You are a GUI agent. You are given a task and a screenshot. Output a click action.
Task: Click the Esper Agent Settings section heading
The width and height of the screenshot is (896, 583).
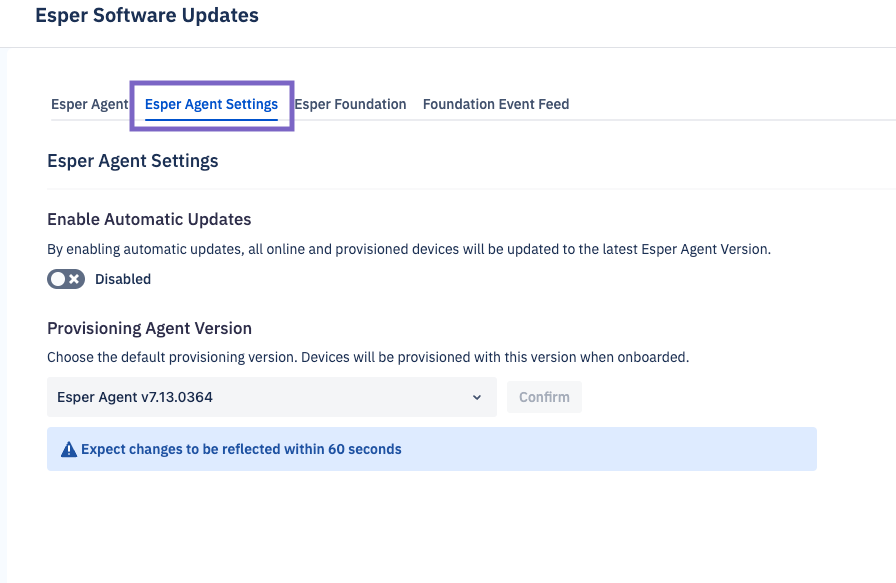click(132, 160)
